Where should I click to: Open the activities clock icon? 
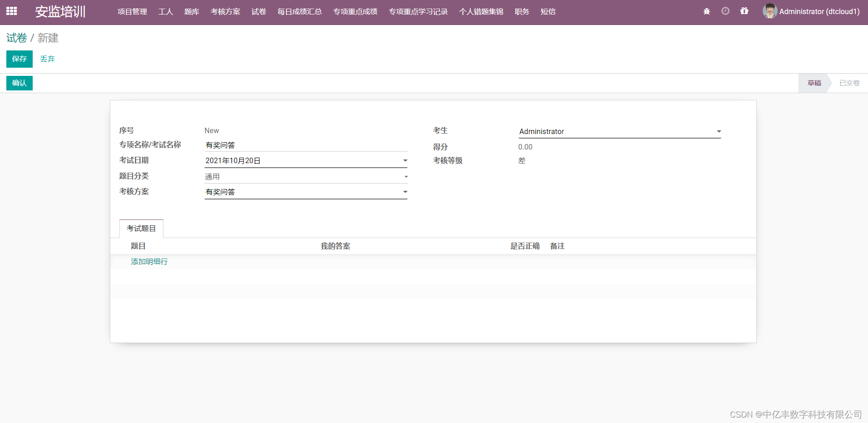pos(725,11)
